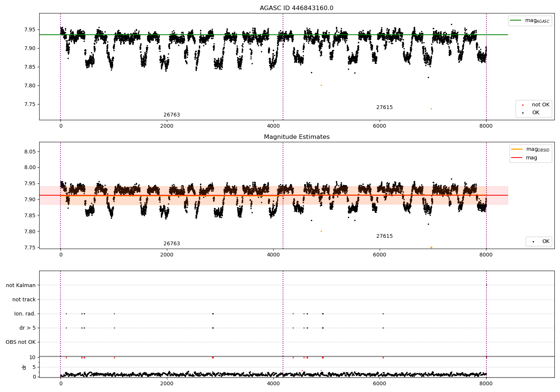This screenshot has height=392, width=560.
Task: Click the red mag legend entry
Action: [x=525, y=158]
